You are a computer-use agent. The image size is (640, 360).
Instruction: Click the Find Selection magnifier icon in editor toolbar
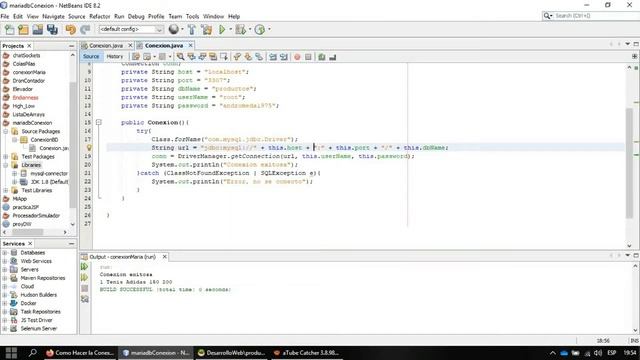pos(180,57)
